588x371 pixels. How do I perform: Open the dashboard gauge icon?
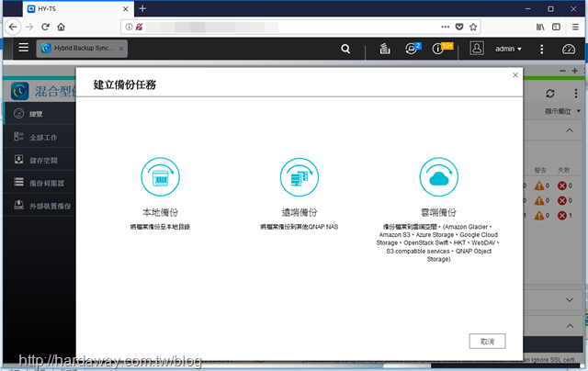point(569,49)
